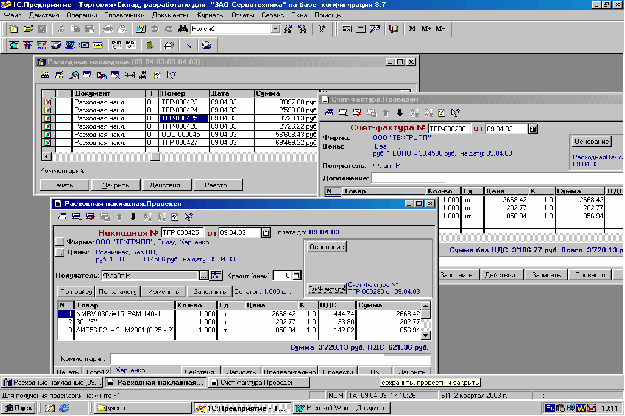Click the journal window horizontal scrollbar thumb

(x=155, y=157)
